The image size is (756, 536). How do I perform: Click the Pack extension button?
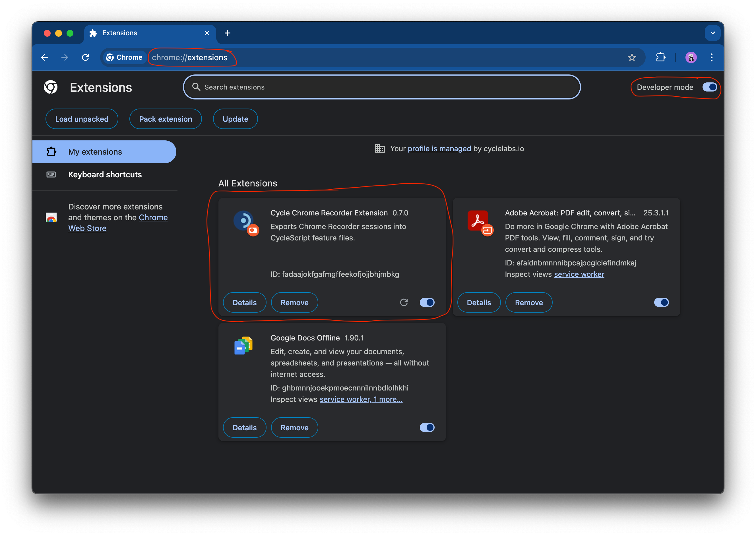(x=166, y=119)
